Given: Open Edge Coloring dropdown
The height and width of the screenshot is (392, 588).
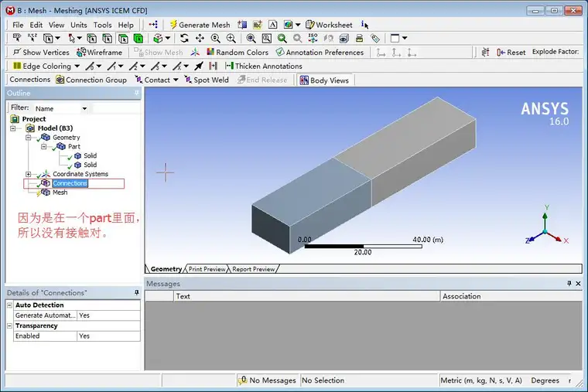Looking at the screenshot, I should [46, 66].
